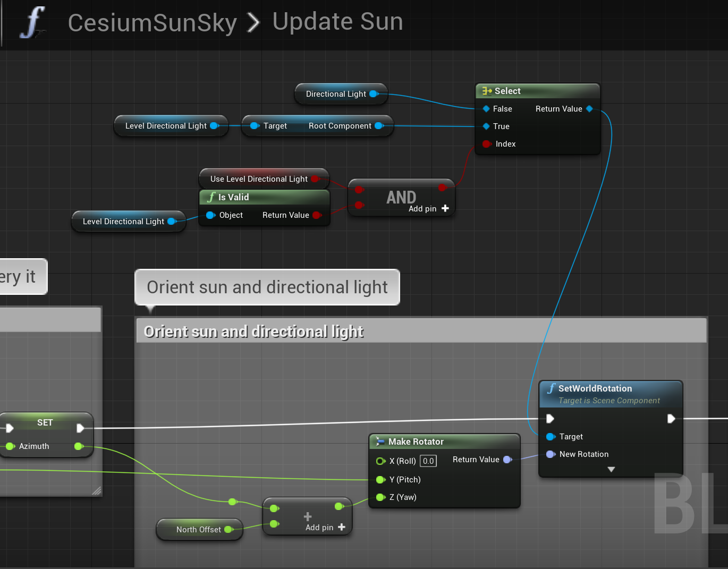Select the North Offset variable node
The height and width of the screenshot is (569, 728).
point(199,530)
